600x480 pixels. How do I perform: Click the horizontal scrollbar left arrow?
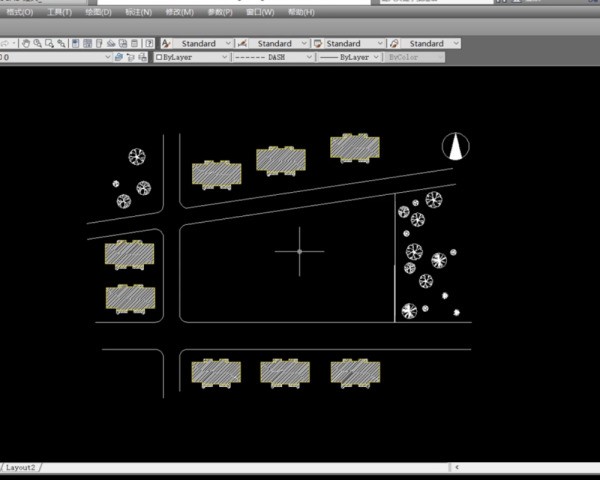coord(457,467)
